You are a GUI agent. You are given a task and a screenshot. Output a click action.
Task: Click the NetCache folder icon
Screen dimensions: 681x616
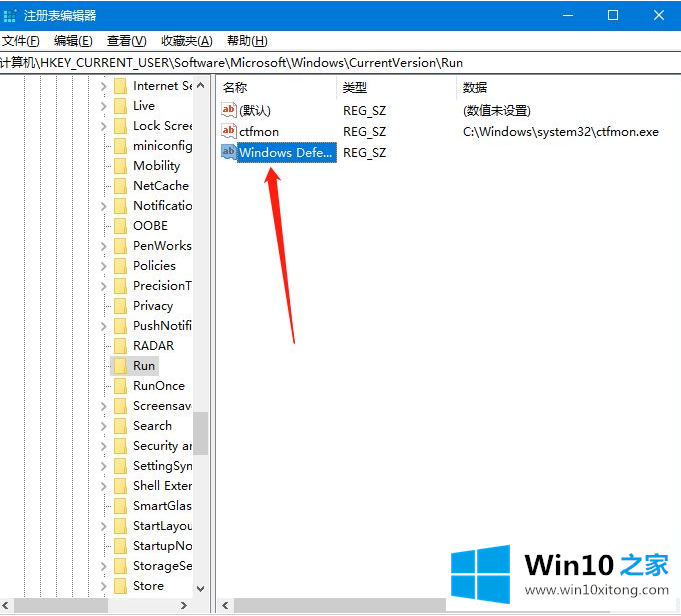(120, 186)
